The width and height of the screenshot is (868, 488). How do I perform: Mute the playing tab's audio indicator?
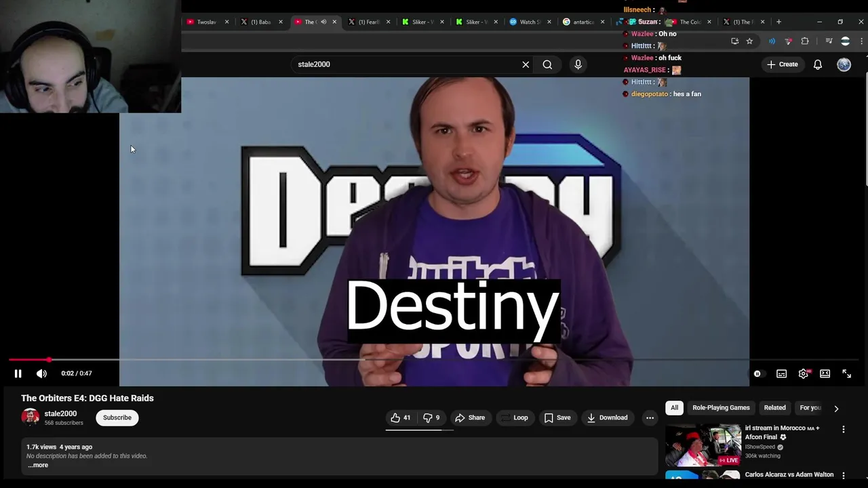(323, 22)
